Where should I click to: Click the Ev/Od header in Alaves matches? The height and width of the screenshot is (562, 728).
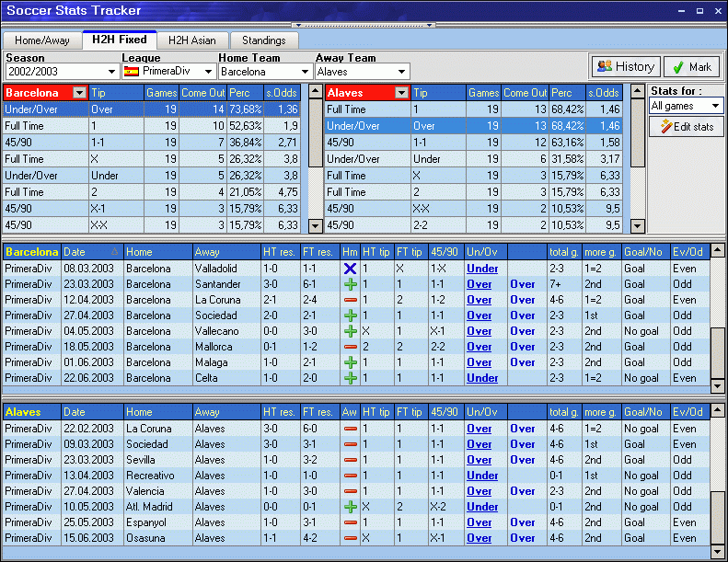(x=689, y=412)
